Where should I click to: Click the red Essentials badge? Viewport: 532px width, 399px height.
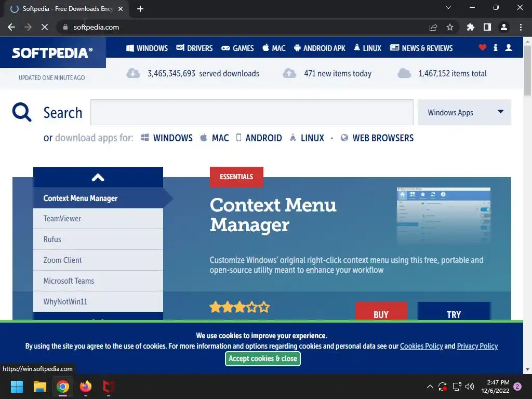tap(236, 177)
